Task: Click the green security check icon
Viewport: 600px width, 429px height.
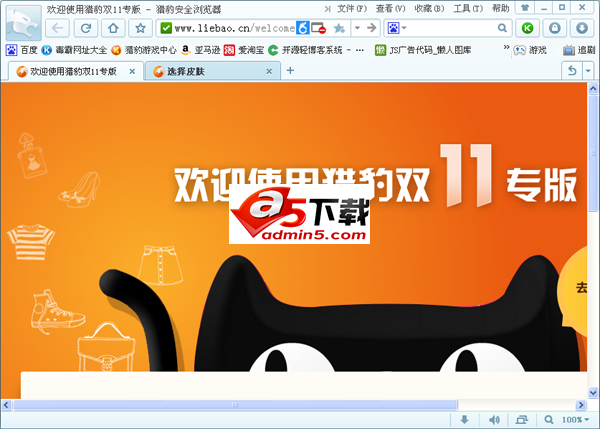Action: 166,28
